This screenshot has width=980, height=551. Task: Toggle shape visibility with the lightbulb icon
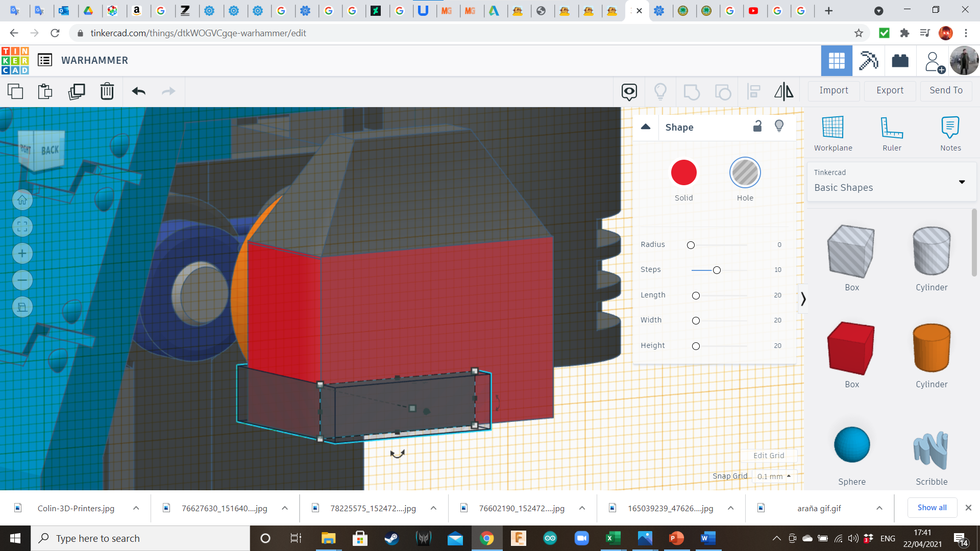click(779, 127)
